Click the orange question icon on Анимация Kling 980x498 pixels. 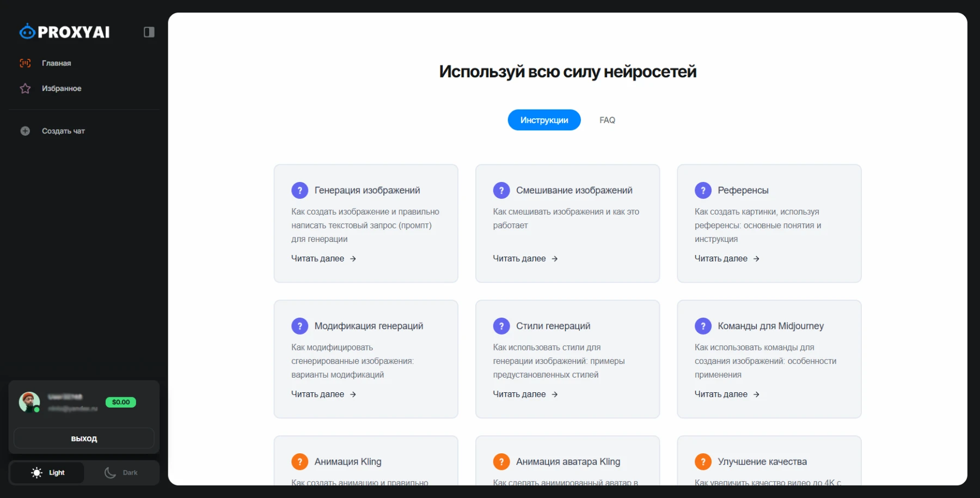click(300, 461)
